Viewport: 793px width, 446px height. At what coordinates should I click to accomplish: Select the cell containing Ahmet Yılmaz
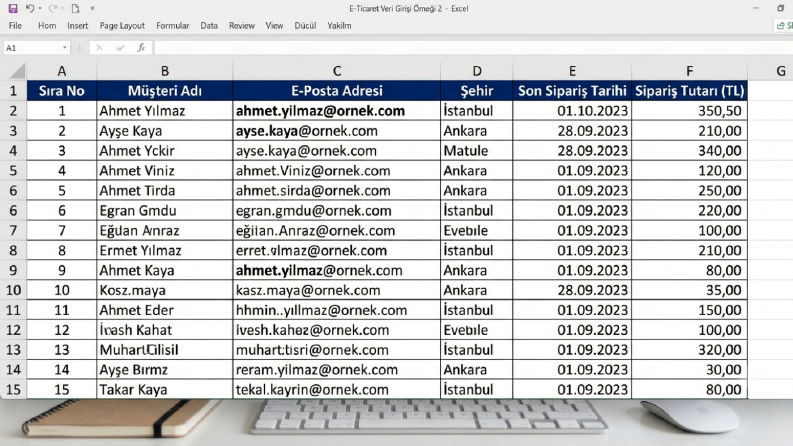tap(165, 111)
